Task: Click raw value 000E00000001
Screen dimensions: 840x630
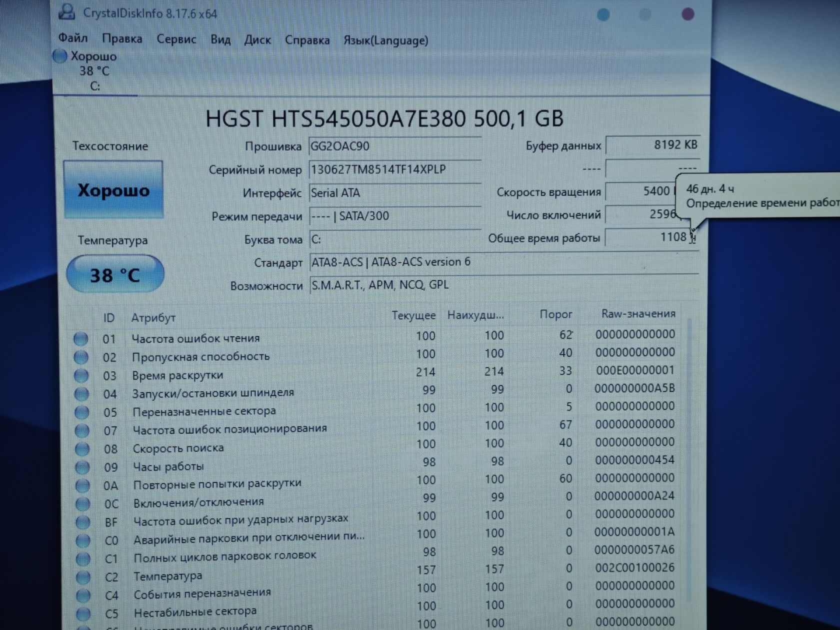Action: (x=635, y=370)
